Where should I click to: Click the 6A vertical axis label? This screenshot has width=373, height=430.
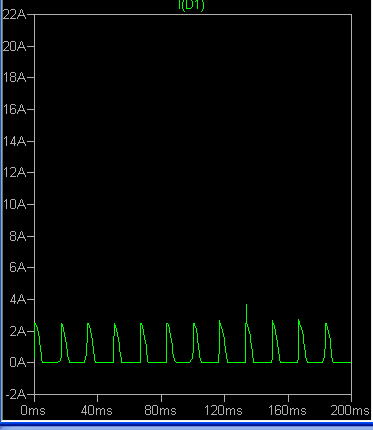tap(17, 267)
